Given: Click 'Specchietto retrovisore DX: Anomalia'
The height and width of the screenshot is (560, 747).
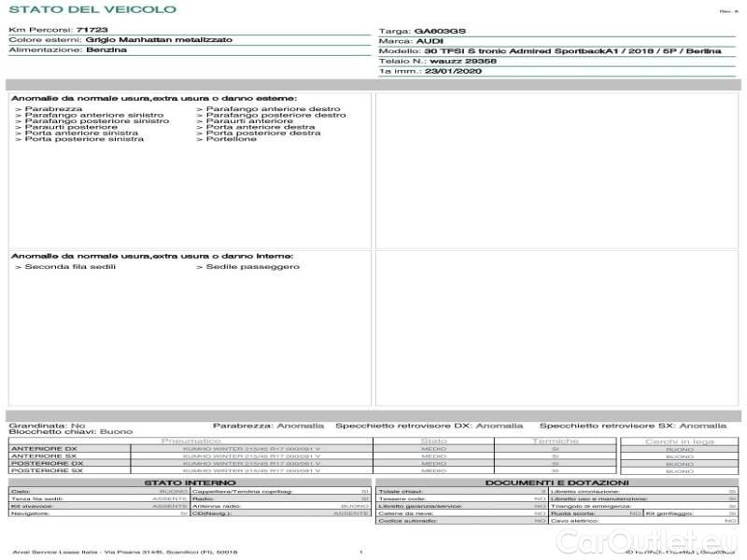Looking at the screenshot, I should click(x=430, y=426).
